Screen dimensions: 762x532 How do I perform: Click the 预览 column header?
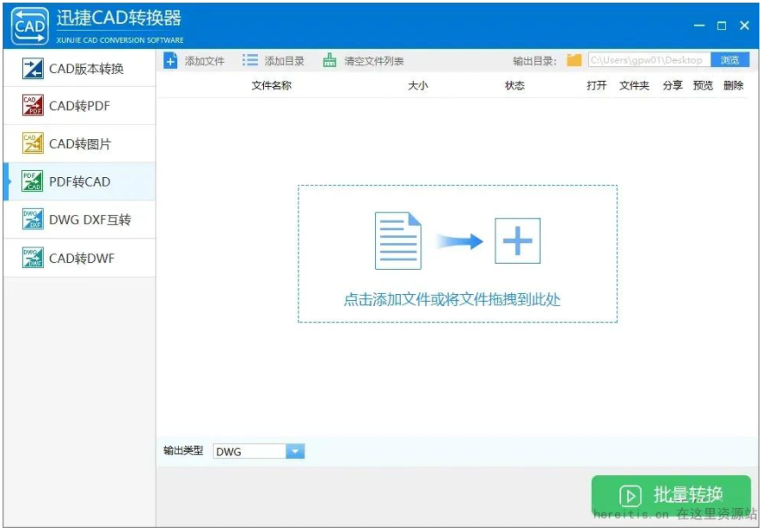click(x=703, y=86)
